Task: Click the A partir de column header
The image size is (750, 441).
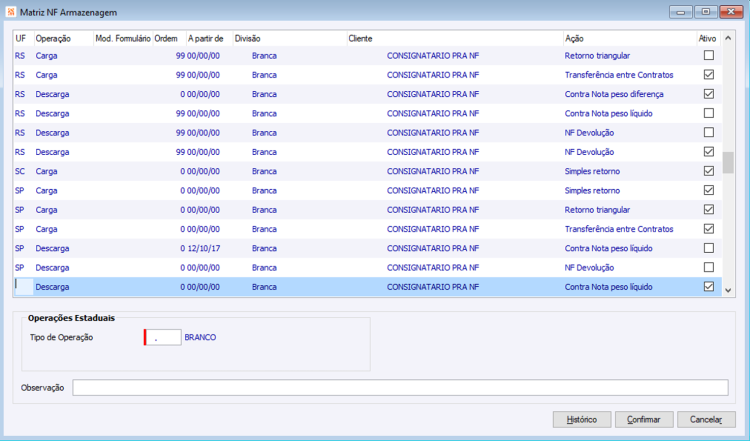Action: [209, 39]
